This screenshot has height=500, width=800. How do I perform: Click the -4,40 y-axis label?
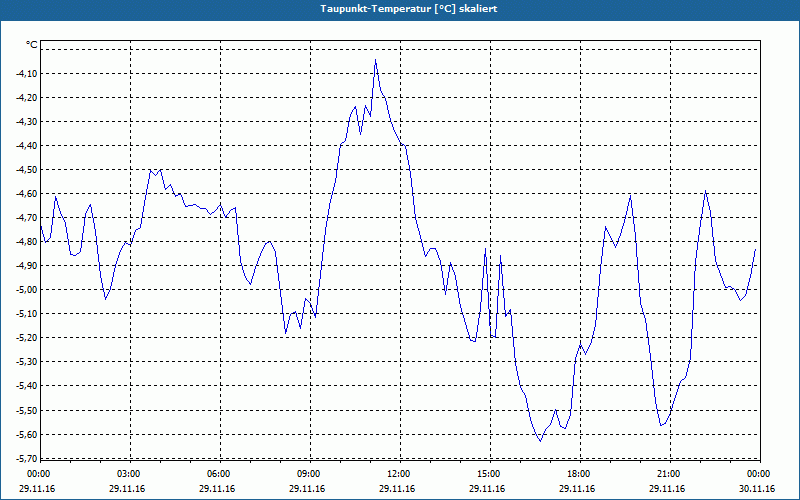click(27, 145)
